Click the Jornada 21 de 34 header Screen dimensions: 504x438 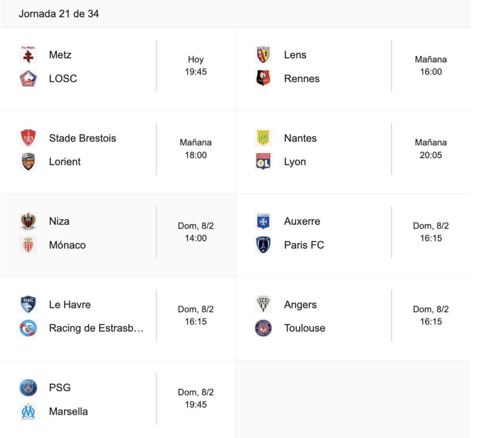coord(59,14)
